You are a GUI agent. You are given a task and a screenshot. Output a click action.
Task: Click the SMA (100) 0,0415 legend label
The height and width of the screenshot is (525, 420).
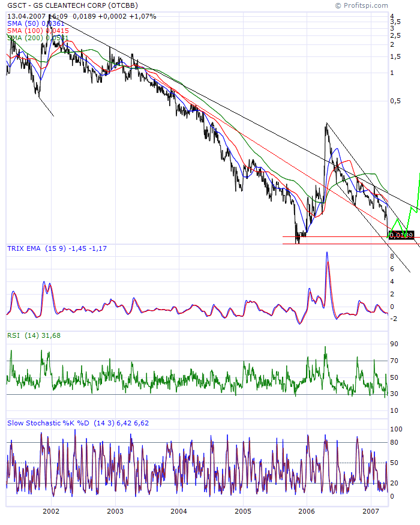tap(38, 31)
